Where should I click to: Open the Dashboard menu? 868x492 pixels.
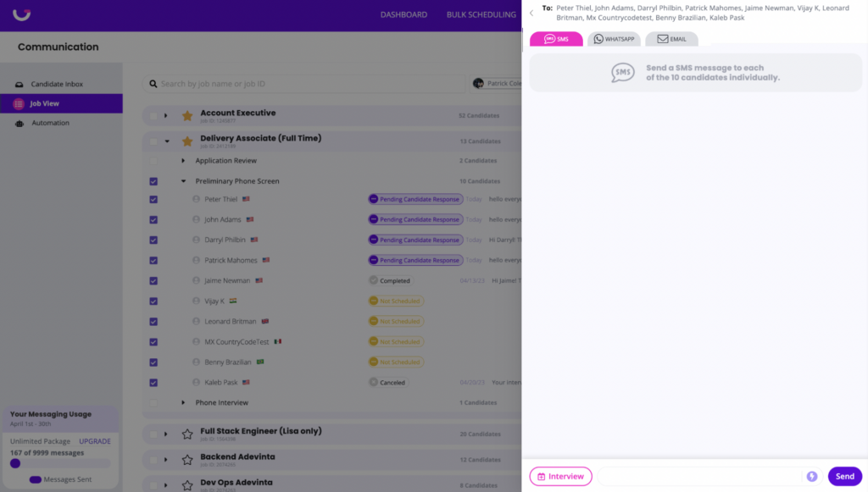(403, 15)
